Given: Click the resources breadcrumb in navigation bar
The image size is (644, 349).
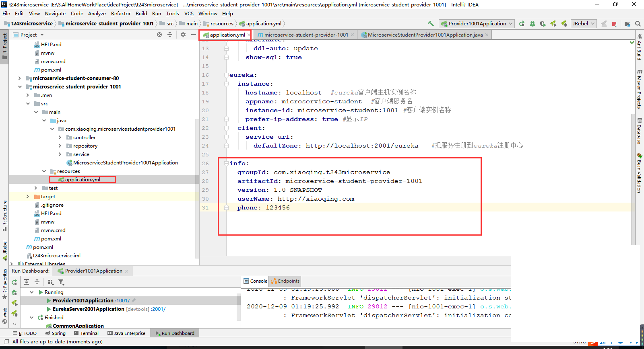Looking at the screenshot, I should click(x=219, y=24).
